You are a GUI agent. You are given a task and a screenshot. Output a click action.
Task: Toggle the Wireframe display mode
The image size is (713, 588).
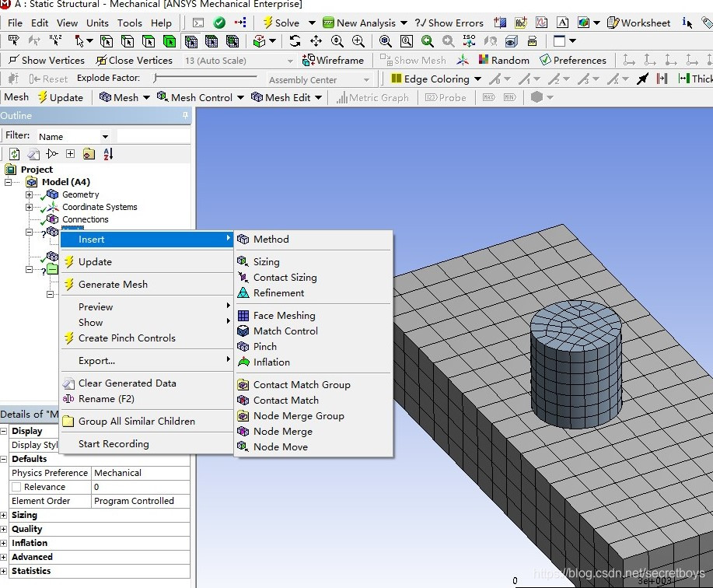coord(333,60)
